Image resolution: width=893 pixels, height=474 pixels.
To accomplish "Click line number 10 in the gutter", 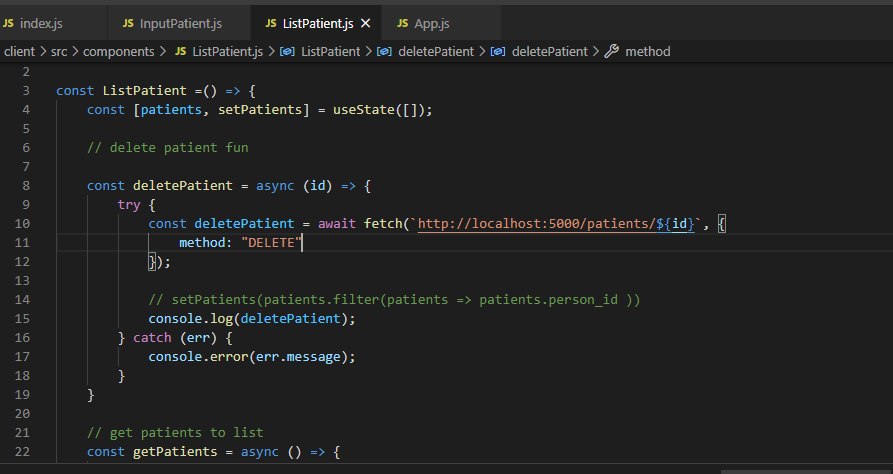I will pyautogui.click(x=22, y=223).
